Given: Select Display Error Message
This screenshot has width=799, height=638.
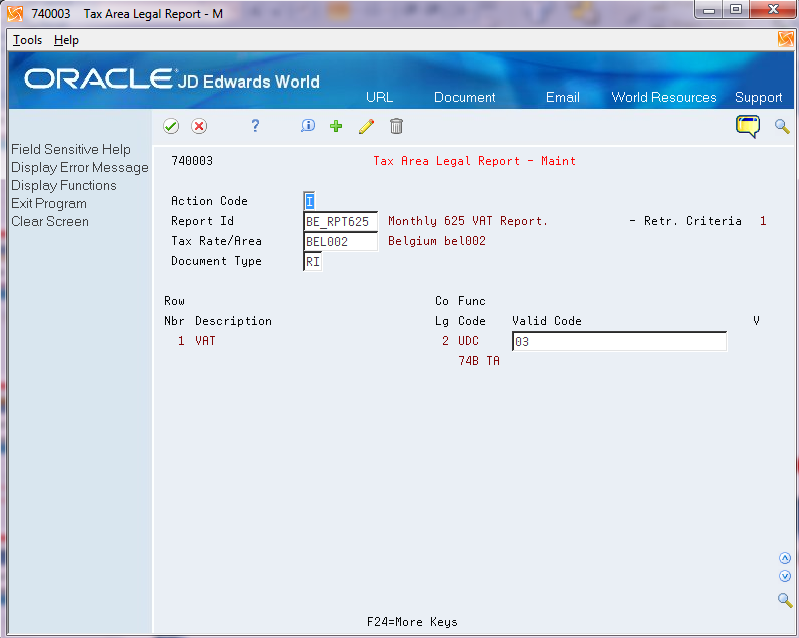Looking at the screenshot, I should tap(79, 167).
